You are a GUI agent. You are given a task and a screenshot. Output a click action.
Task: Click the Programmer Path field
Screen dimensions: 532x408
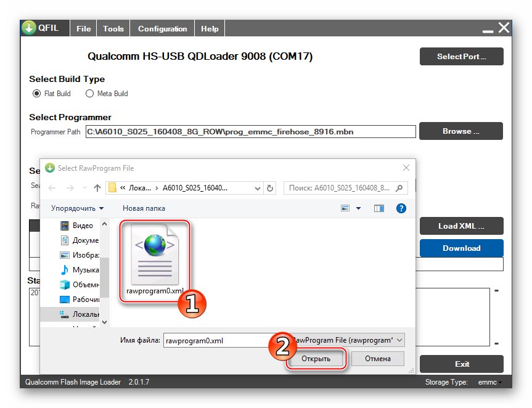(x=250, y=132)
